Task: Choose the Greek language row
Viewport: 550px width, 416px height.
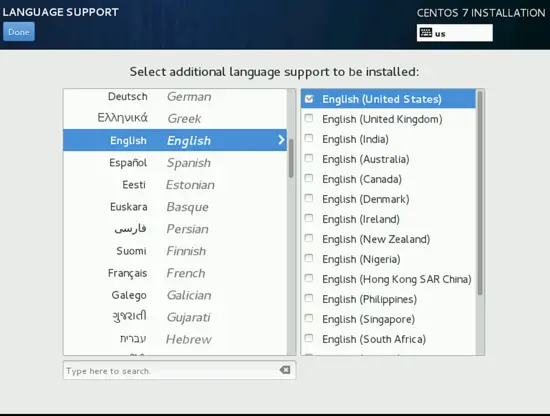Action: [x=175, y=118]
